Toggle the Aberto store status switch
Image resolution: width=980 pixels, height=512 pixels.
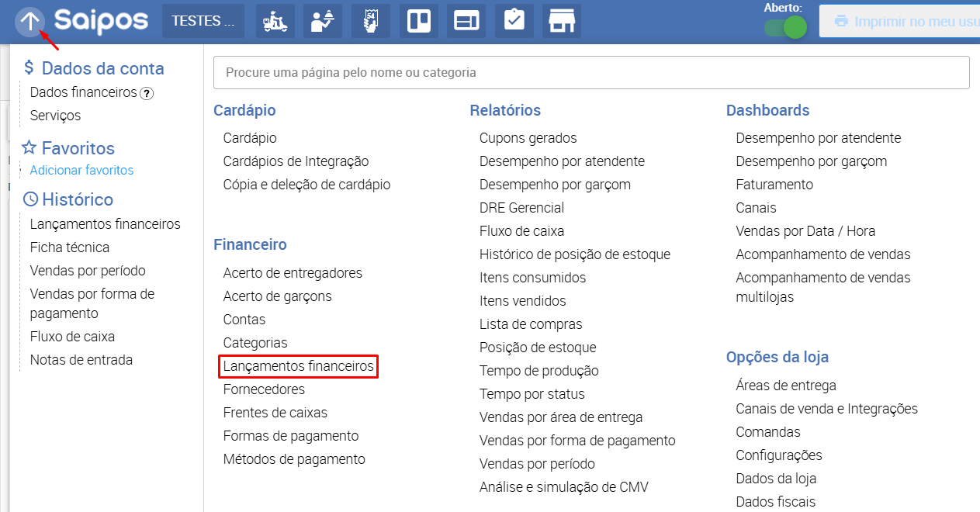[784, 27]
